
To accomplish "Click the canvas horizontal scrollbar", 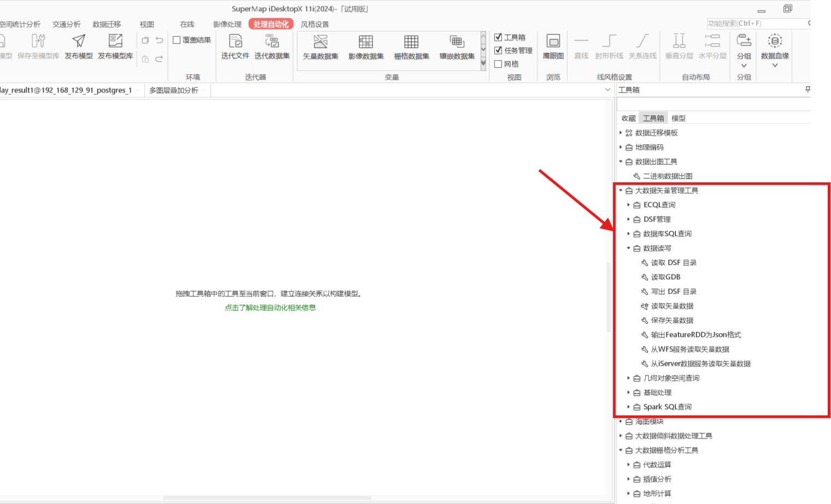I will point(267,498).
